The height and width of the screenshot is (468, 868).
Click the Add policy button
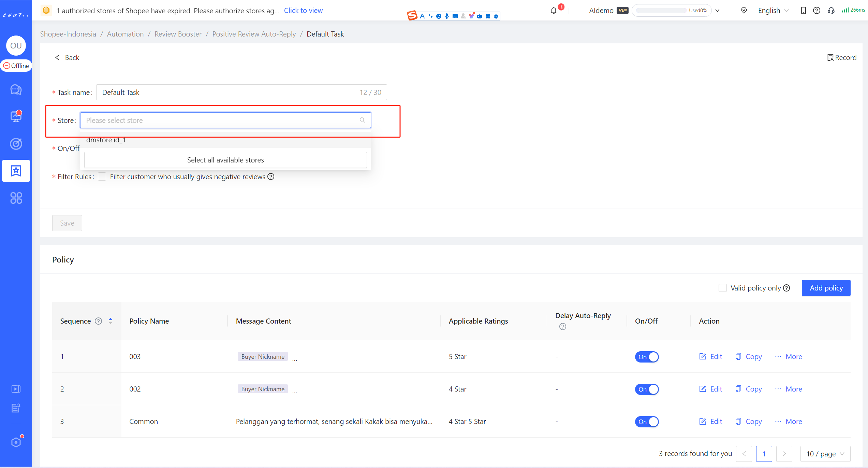[826, 288]
